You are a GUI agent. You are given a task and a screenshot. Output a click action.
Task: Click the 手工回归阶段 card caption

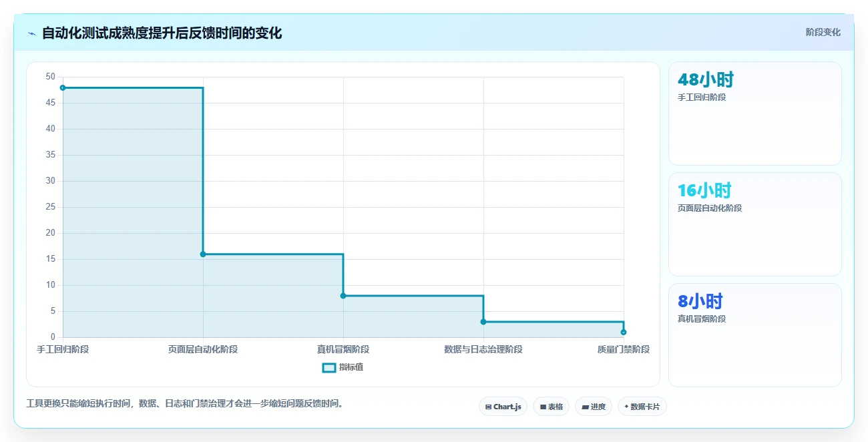[x=702, y=97]
